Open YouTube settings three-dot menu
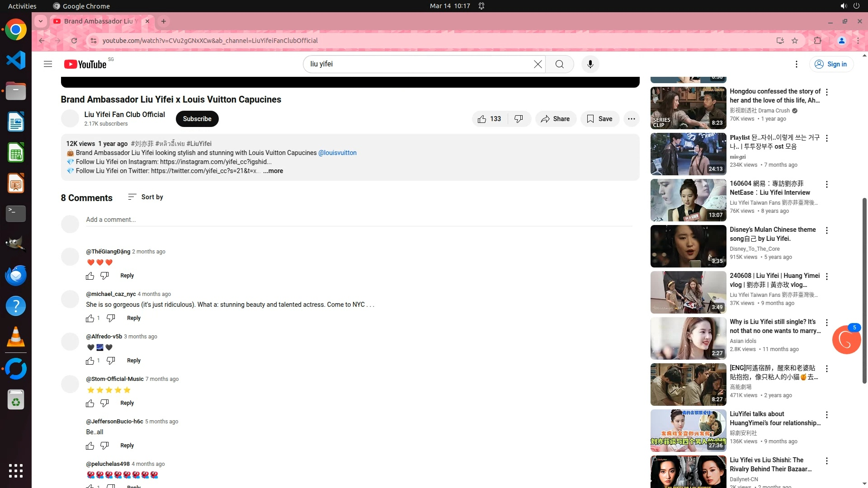 (x=796, y=64)
